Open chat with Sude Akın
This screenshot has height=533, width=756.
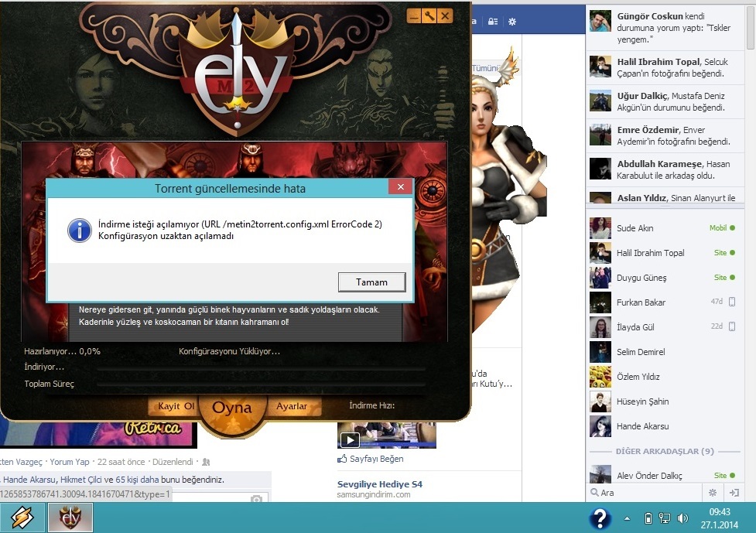(665, 228)
